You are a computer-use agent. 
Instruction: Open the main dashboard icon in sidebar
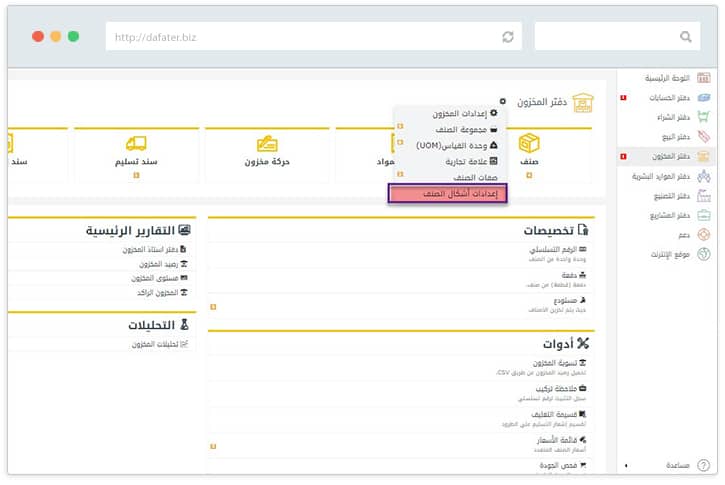(x=704, y=78)
